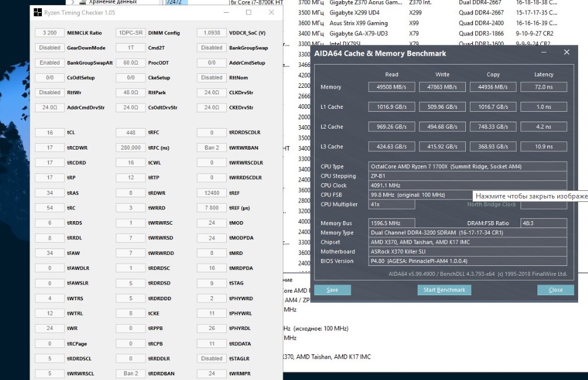Viewport: 588px width, 380px height.
Task: Click the RttPark value 48.0Ω
Action: tap(130, 93)
